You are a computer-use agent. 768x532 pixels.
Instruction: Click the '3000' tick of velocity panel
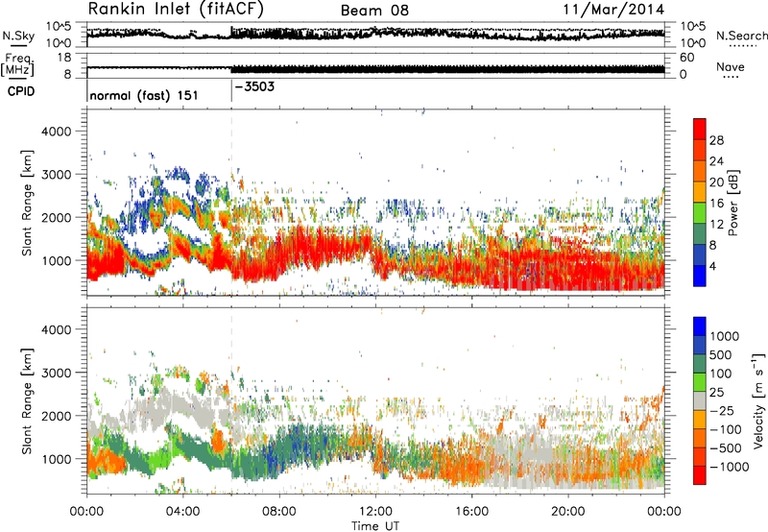(x=56, y=373)
